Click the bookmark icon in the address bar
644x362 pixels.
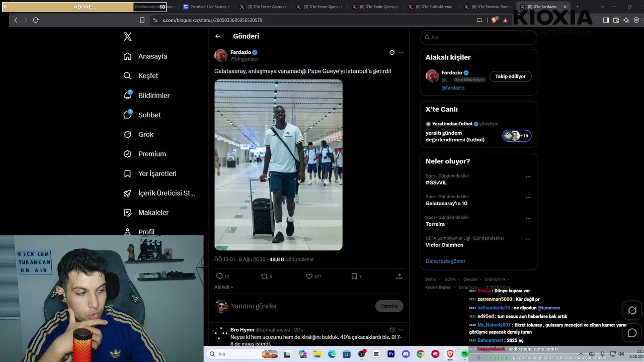click(x=142, y=20)
